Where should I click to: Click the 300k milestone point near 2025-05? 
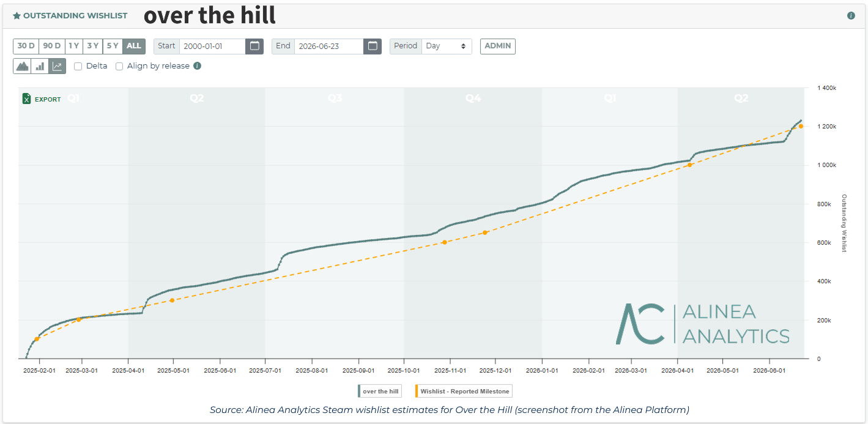pyautogui.click(x=172, y=300)
